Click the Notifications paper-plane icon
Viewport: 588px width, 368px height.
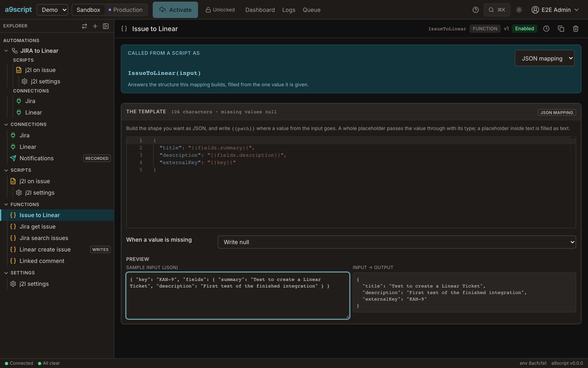(13, 158)
